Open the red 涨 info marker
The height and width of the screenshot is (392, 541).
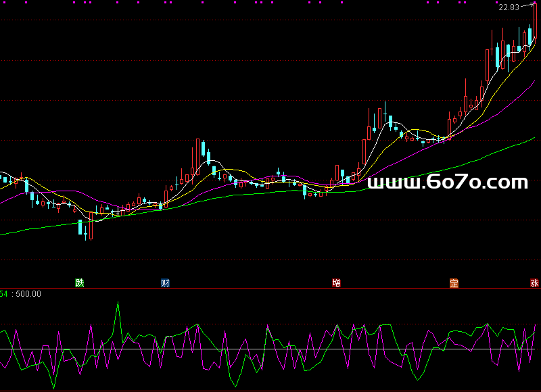click(534, 283)
